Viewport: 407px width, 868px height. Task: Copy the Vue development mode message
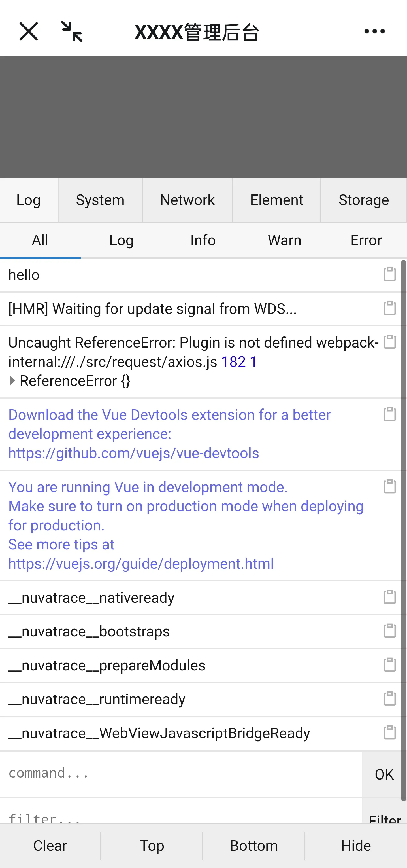click(x=389, y=486)
